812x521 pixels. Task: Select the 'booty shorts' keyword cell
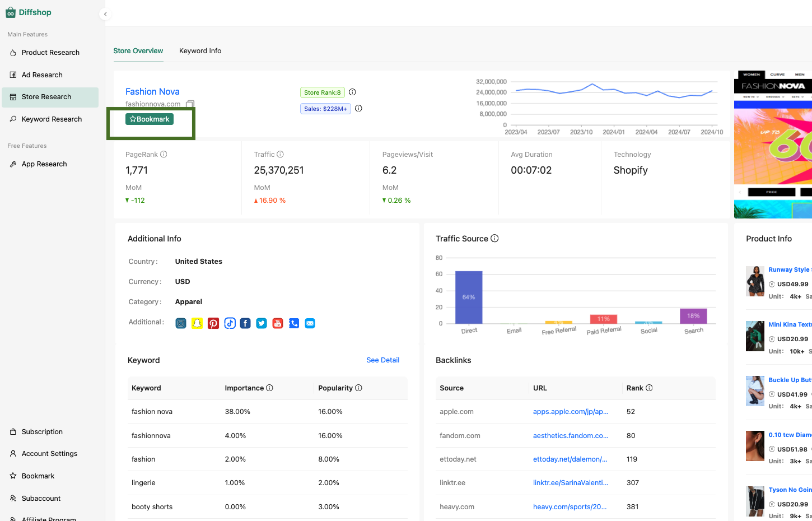152,507
